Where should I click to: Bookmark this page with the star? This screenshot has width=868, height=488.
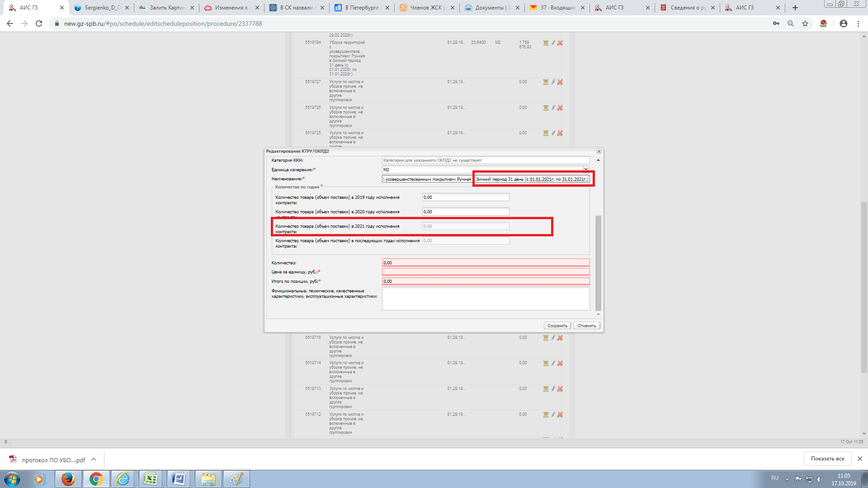coord(805,23)
